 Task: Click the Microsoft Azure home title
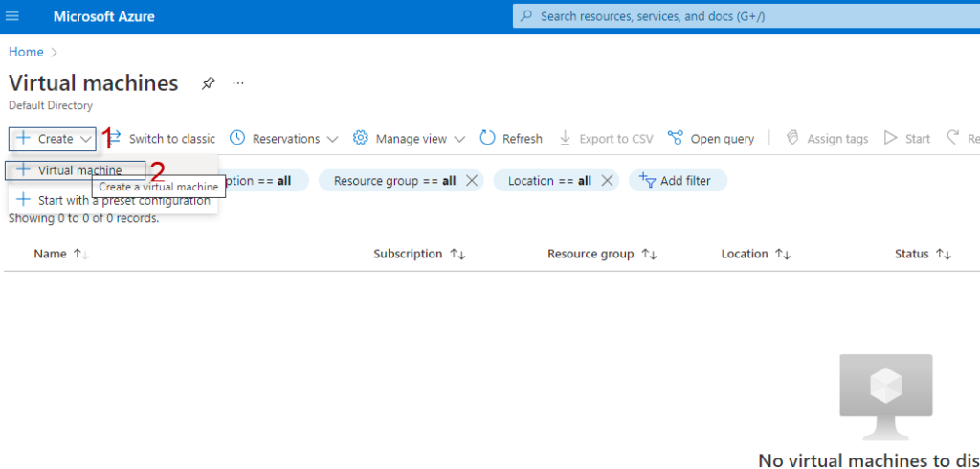[x=103, y=17]
